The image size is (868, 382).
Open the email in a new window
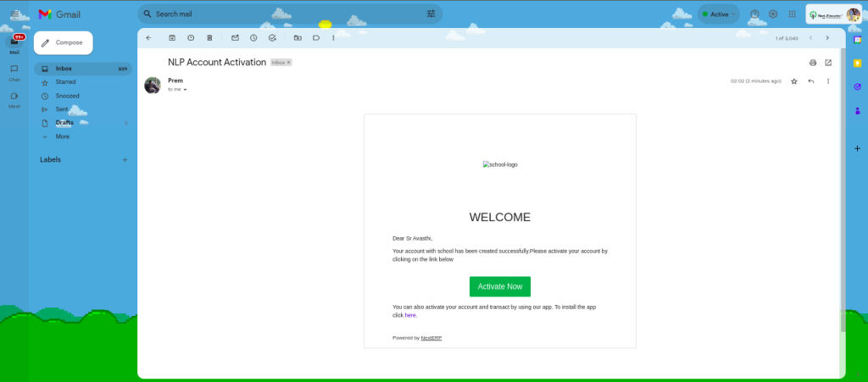(x=828, y=63)
